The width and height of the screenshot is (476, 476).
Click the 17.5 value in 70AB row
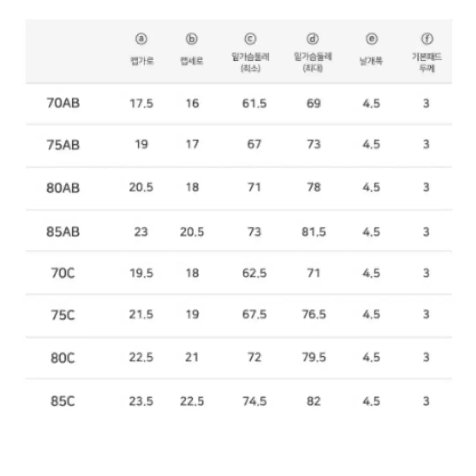(x=141, y=103)
